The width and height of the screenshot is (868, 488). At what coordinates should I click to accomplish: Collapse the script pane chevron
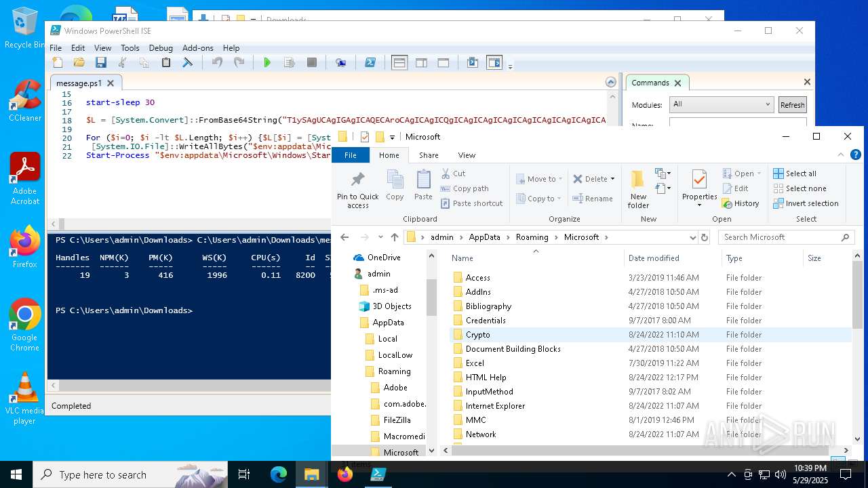pos(611,82)
